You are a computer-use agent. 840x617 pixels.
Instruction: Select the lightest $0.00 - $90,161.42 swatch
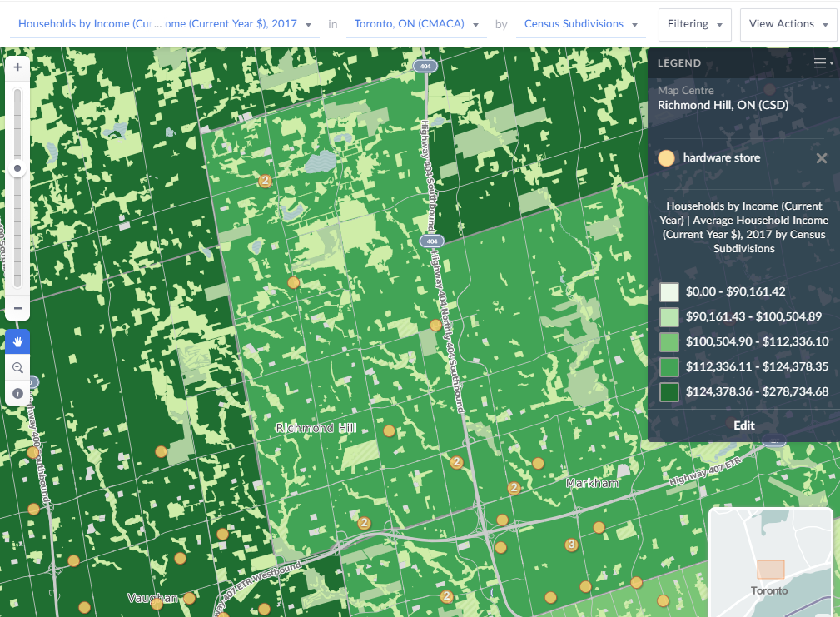669,292
